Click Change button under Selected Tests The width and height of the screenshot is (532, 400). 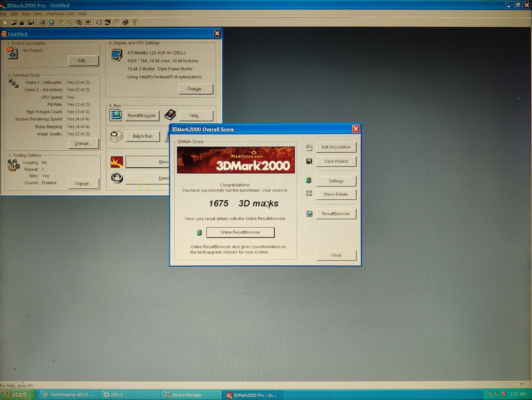click(83, 144)
